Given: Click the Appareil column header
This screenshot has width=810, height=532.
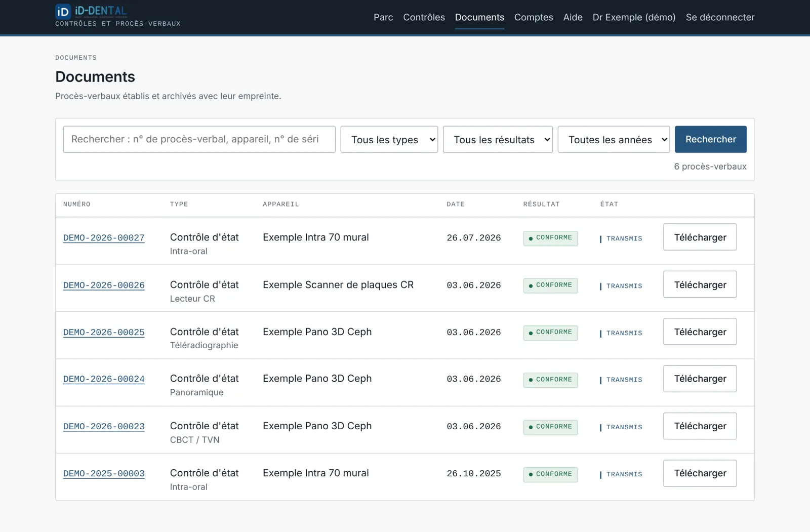Looking at the screenshot, I should click(281, 204).
